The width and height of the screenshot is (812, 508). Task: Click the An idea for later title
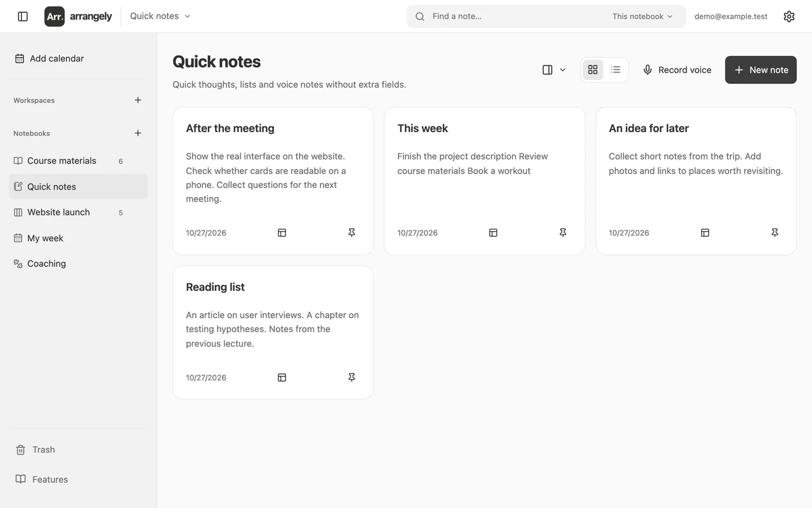(x=649, y=128)
